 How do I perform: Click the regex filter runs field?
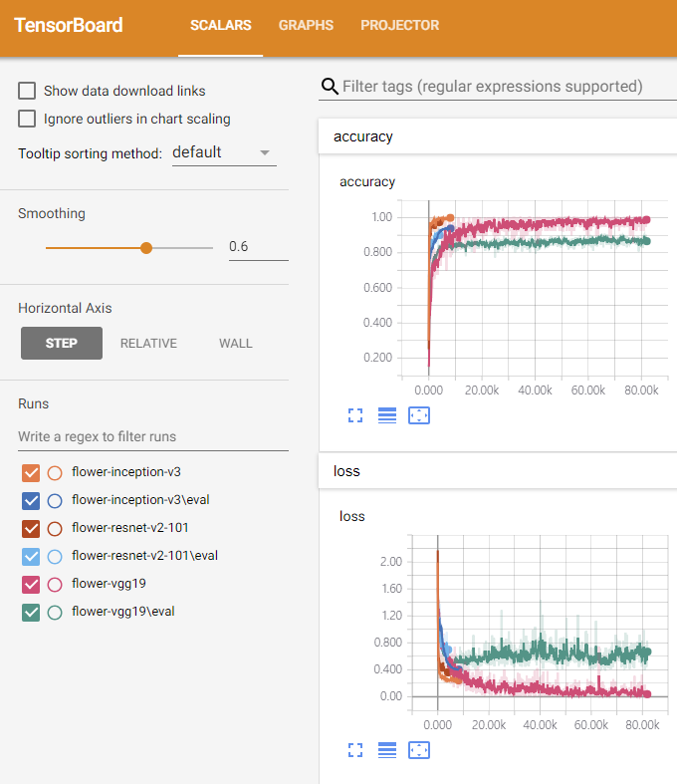coord(153,437)
